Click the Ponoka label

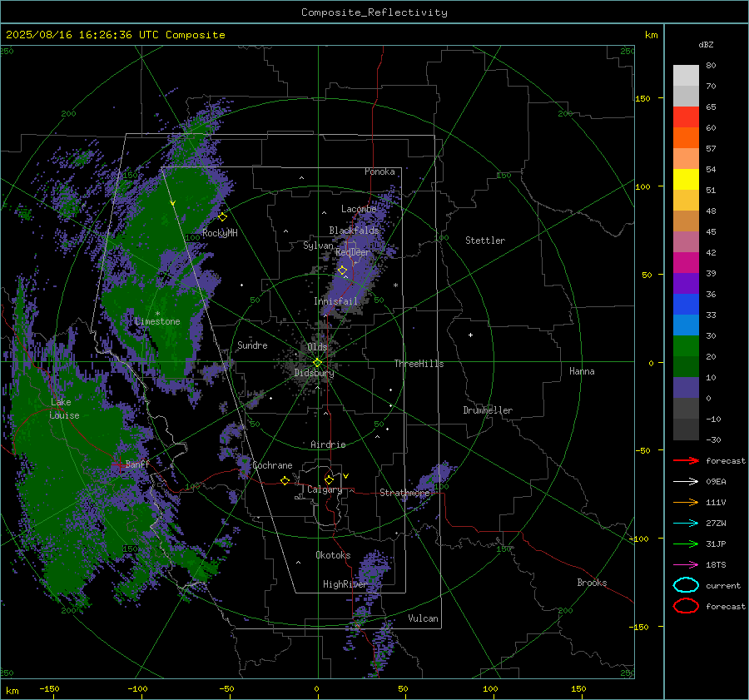pyautogui.click(x=379, y=171)
